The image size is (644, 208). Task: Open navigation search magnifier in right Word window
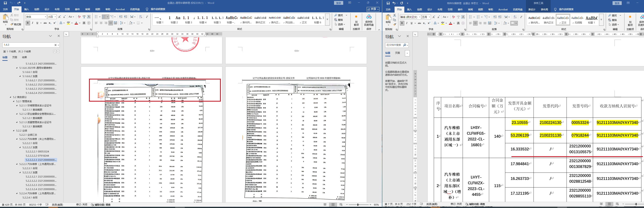[405, 45]
